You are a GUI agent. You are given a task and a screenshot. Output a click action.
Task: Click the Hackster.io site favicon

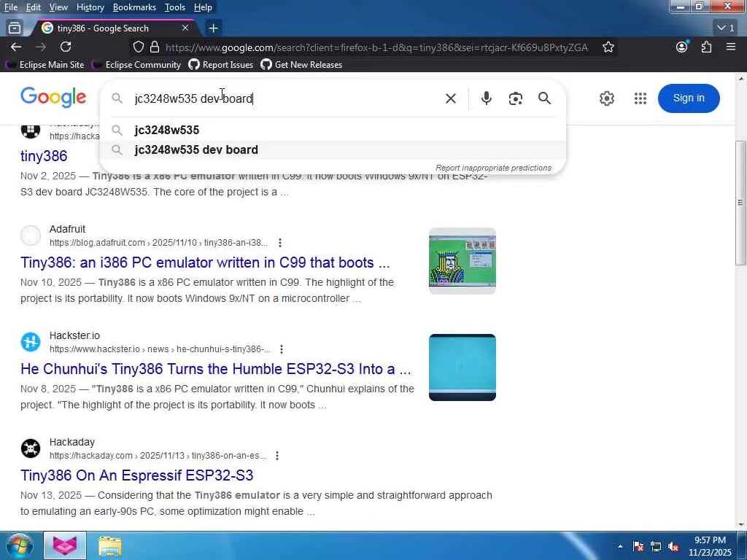pos(31,342)
